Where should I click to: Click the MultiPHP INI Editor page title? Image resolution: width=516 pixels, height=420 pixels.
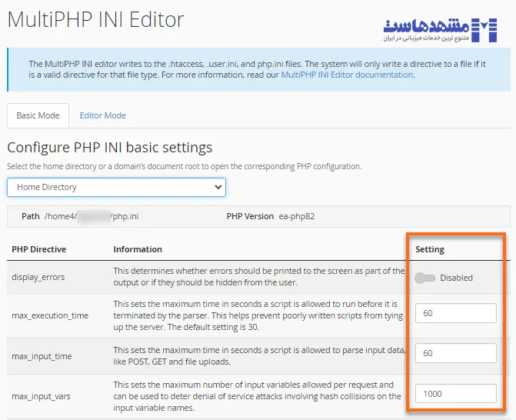click(95, 19)
